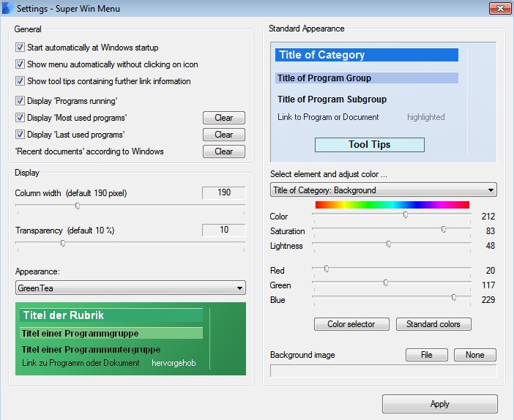514x420 pixels.
Task: Expand the 'Title of Category: Background' dropdown
Action: click(383, 190)
